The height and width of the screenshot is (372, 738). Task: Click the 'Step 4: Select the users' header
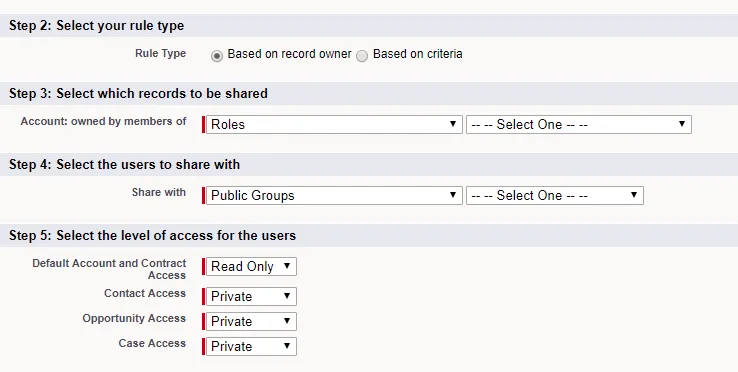click(124, 164)
